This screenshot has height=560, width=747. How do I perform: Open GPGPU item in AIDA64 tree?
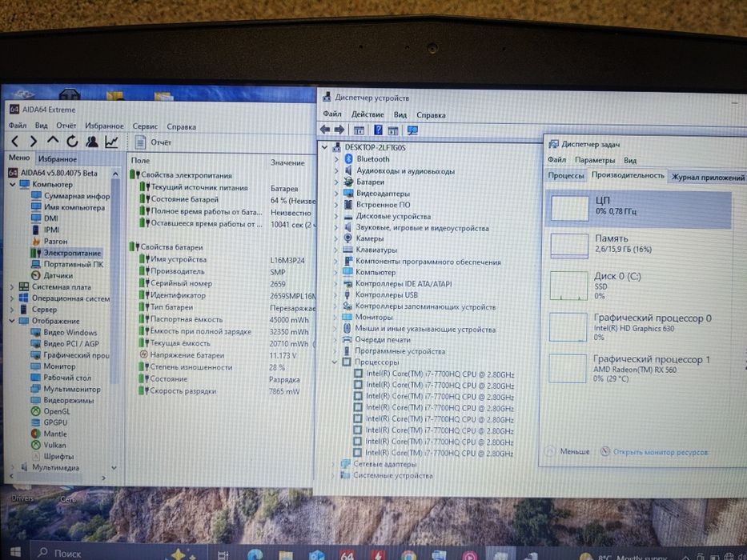(x=49, y=422)
